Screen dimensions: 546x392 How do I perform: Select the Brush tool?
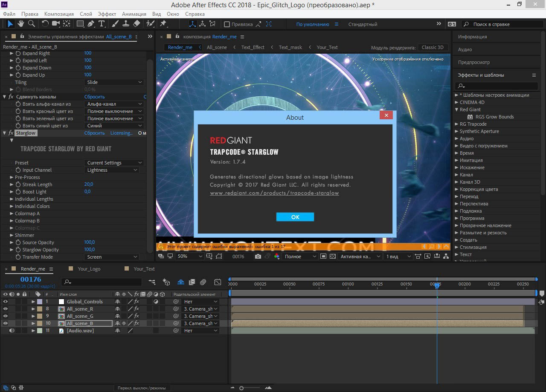116,24
